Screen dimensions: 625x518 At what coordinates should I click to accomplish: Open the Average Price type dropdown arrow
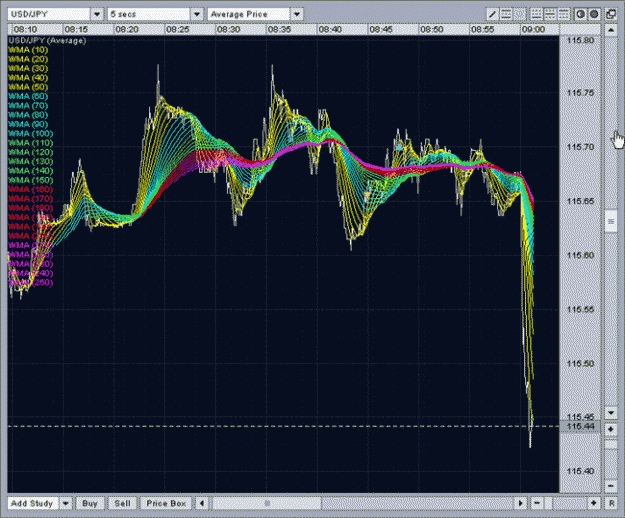point(297,14)
